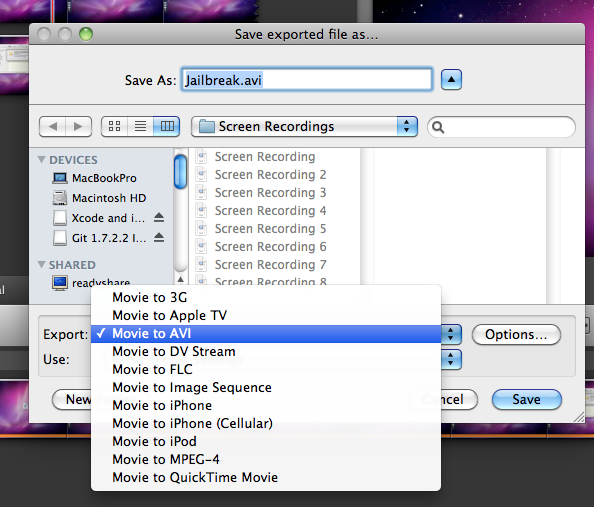Choose Movie to DV Stream
594x507 pixels.
[x=266, y=351]
